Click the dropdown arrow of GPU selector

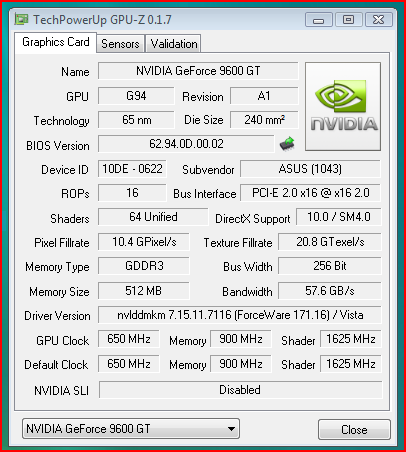pyautogui.click(x=231, y=429)
